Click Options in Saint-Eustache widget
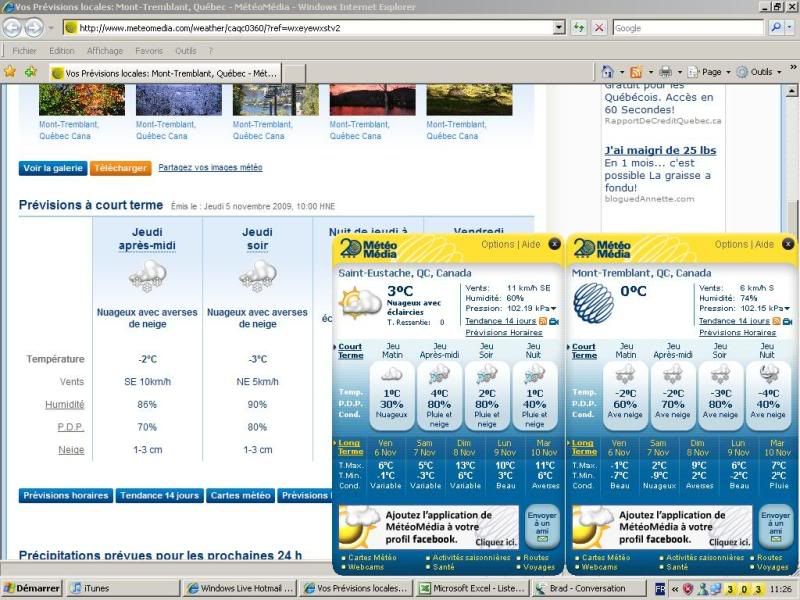Screen dimensions: 800x600 pos(497,244)
